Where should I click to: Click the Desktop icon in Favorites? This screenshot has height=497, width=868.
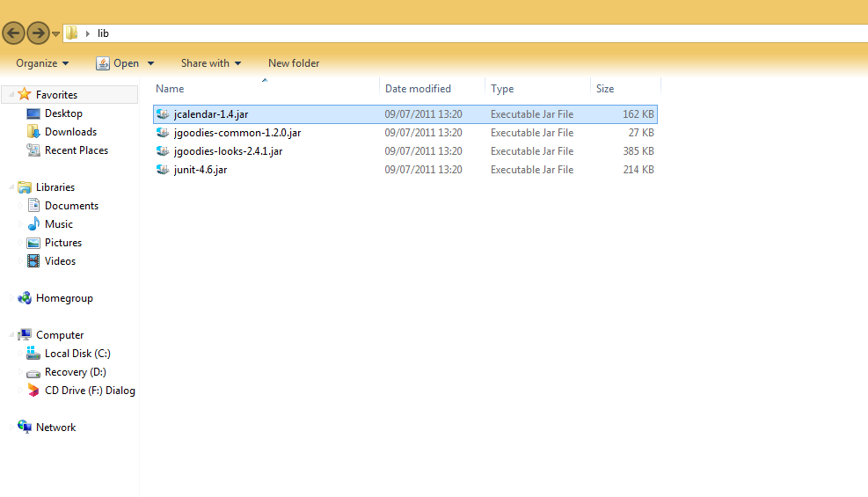coord(33,113)
